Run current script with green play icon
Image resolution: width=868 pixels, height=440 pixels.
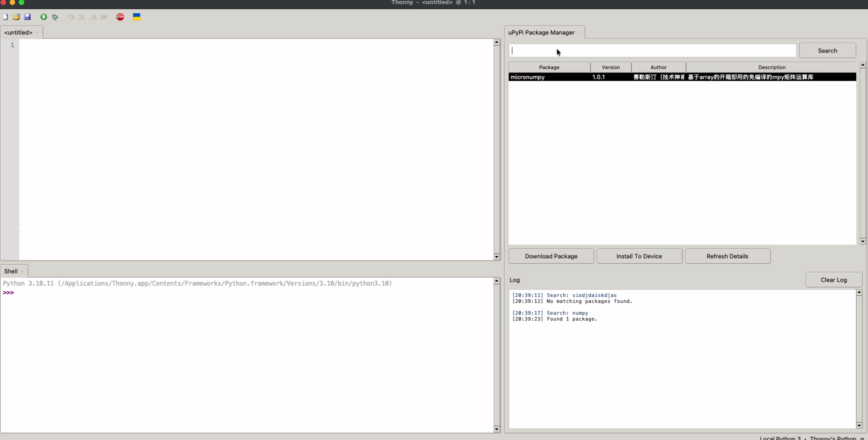[x=44, y=17]
